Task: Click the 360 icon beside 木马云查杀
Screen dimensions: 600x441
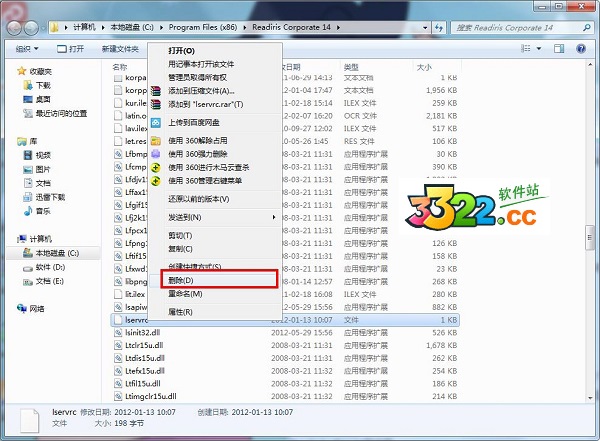Action: pyautogui.click(x=156, y=167)
